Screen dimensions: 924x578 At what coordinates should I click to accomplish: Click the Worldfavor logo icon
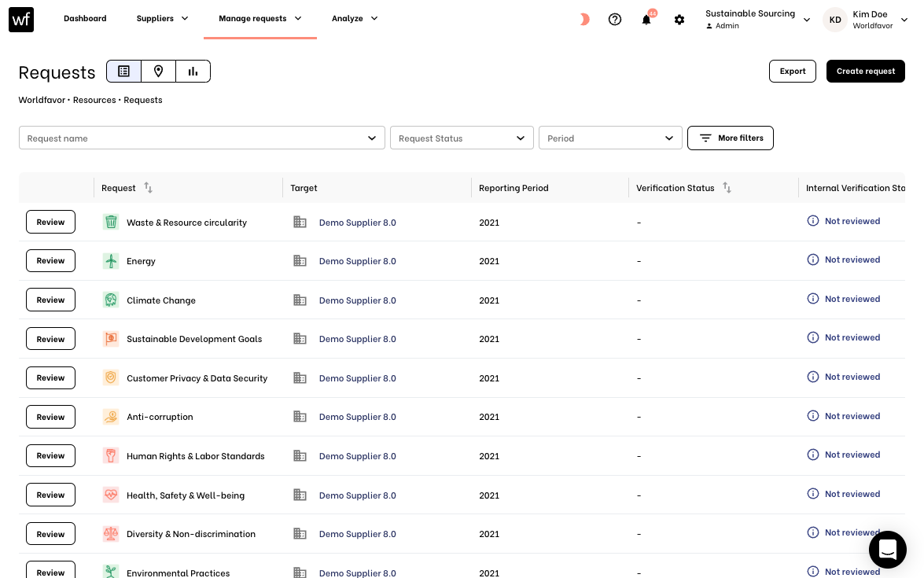pos(21,19)
